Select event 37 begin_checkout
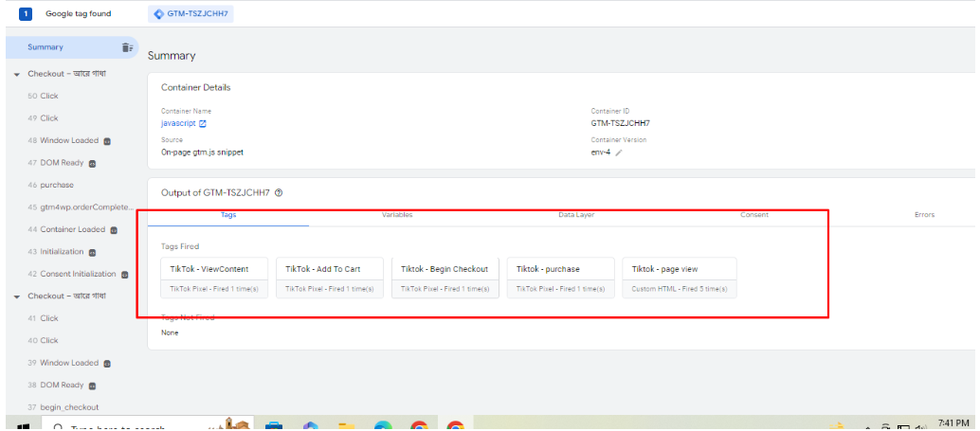The height and width of the screenshot is (431, 980). tap(64, 407)
